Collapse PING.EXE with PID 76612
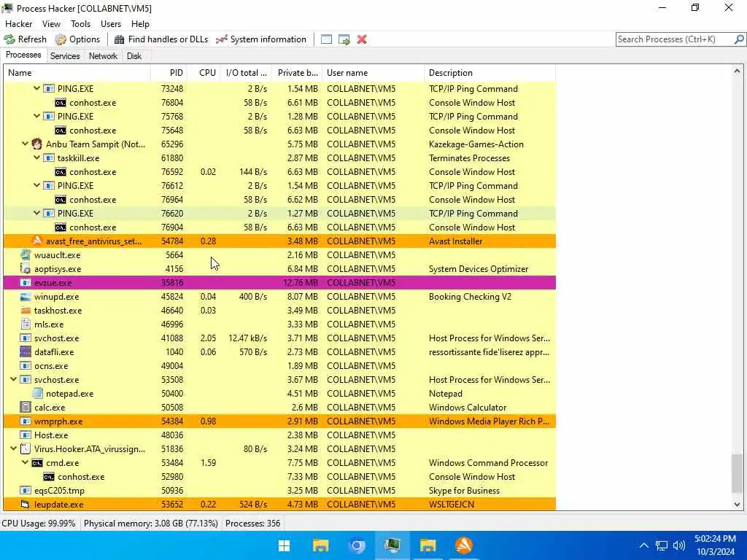This screenshot has width=747, height=560. point(36,185)
